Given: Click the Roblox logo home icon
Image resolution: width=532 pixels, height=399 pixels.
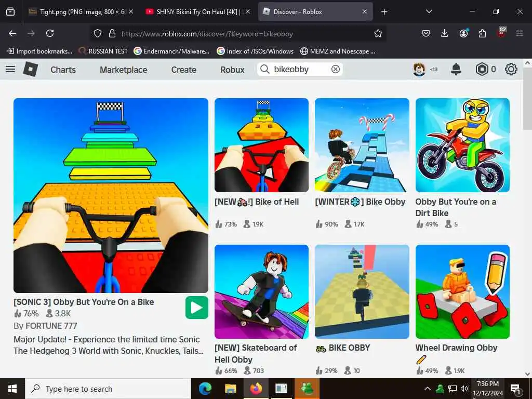Looking at the screenshot, I should coord(31,69).
